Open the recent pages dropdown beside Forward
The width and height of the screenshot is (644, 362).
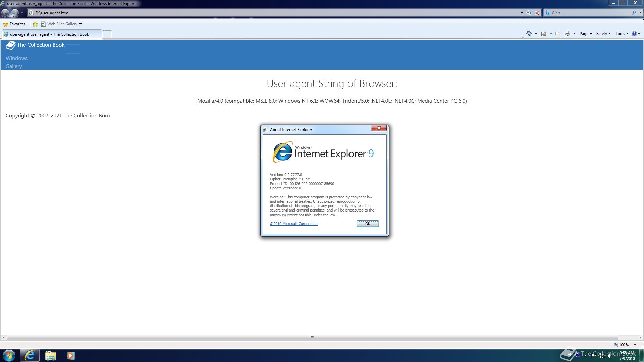point(22,13)
